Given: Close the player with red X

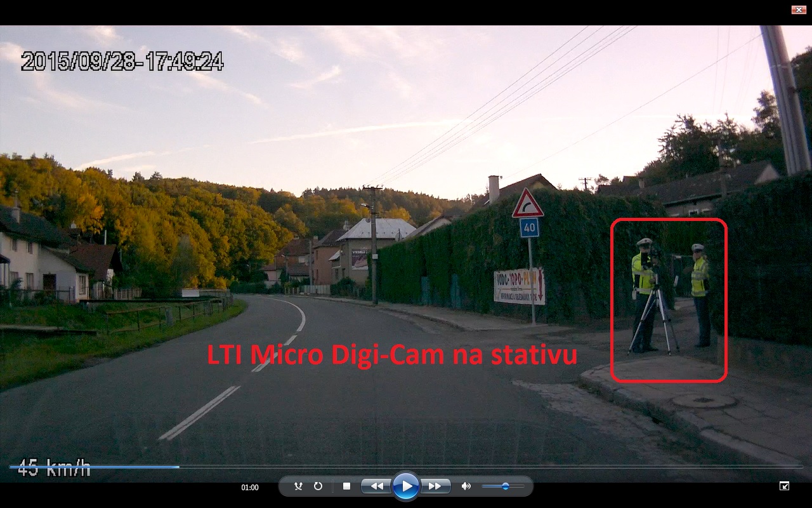Looking at the screenshot, I should pyautogui.click(x=798, y=10).
